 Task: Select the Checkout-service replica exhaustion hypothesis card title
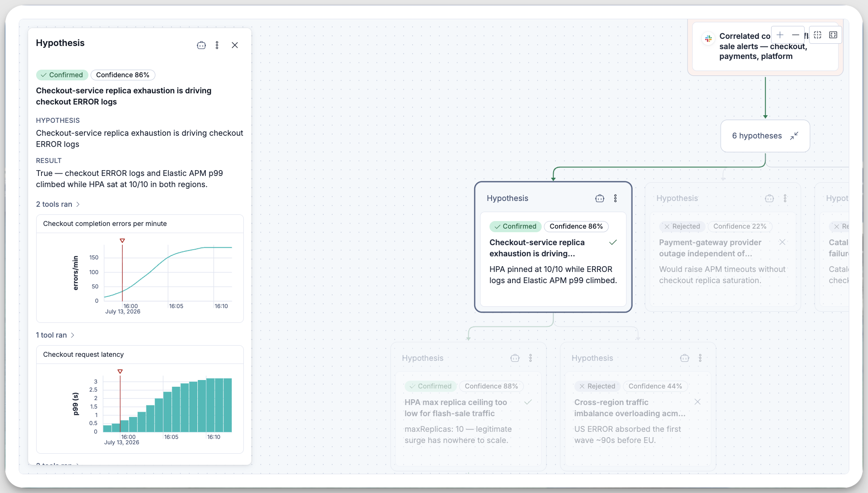(x=537, y=248)
